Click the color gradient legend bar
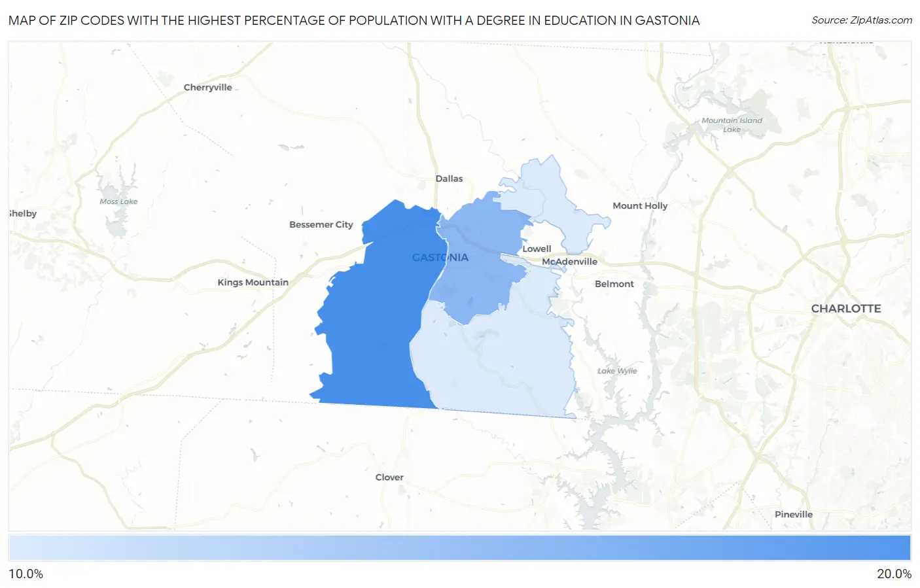This screenshot has width=920, height=588. coord(459,547)
